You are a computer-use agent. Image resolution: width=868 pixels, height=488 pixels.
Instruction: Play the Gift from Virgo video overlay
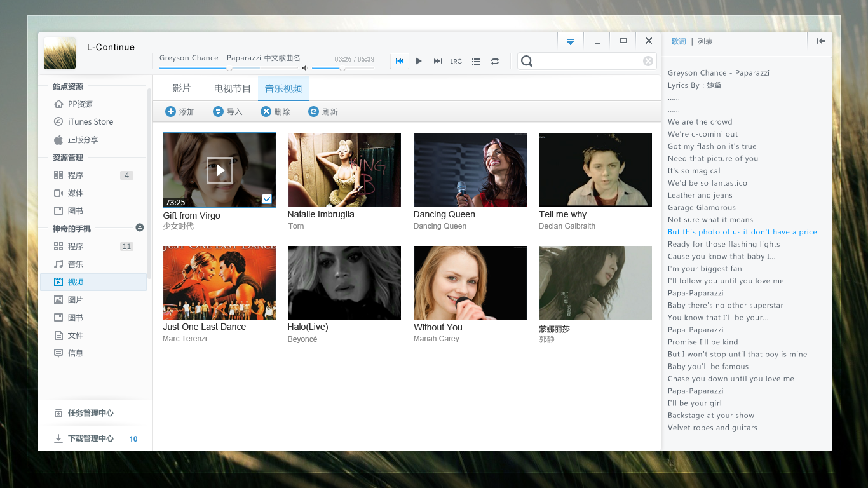[x=220, y=170]
